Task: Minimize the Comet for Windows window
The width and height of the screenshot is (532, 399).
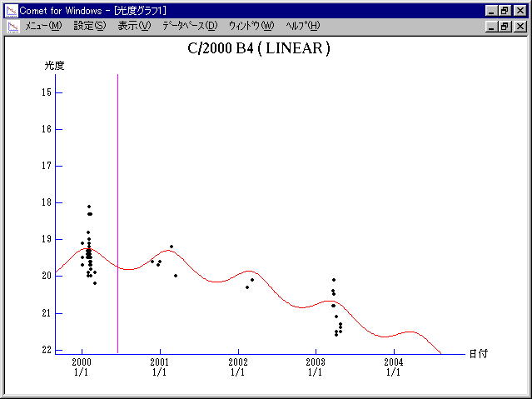Action: [x=491, y=11]
